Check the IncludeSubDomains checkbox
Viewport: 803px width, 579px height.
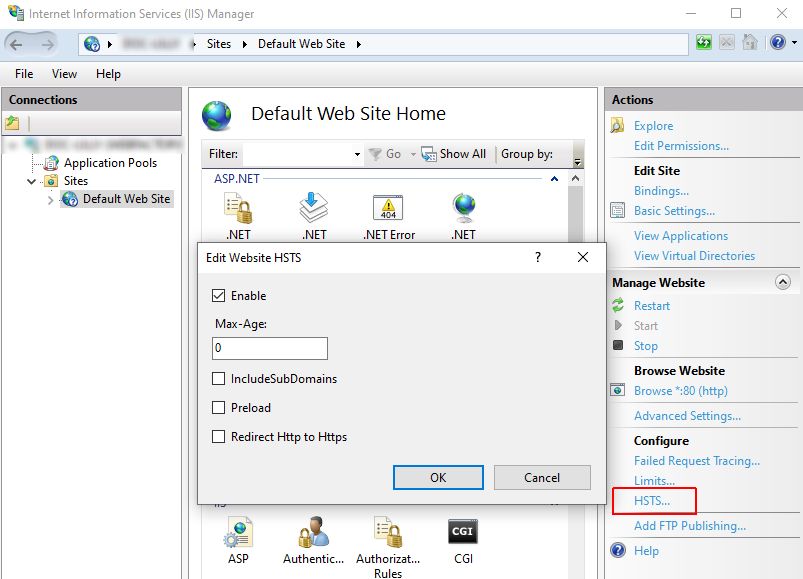(219, 379)
